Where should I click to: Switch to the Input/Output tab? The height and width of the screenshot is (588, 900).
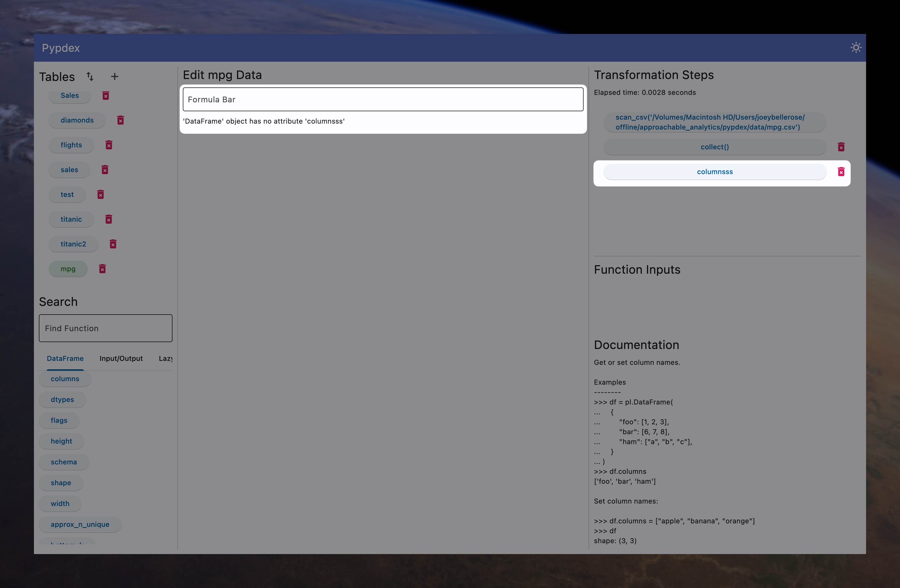point(121,358)
